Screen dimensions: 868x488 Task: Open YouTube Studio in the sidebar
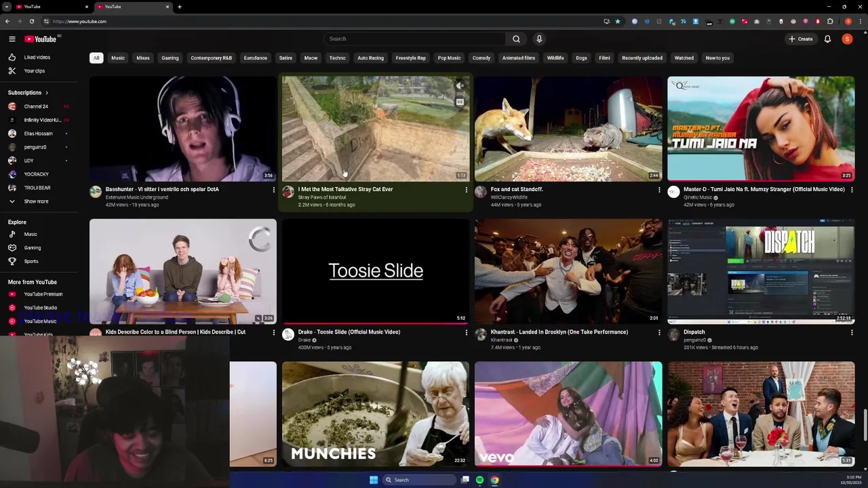tap(40, 308)
